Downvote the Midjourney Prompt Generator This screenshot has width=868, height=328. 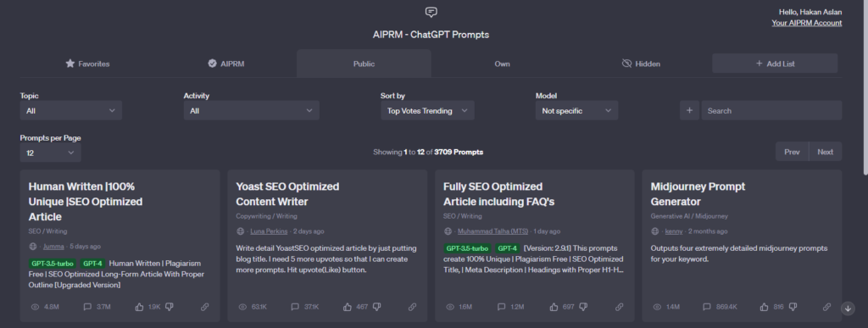click(793, 307)
